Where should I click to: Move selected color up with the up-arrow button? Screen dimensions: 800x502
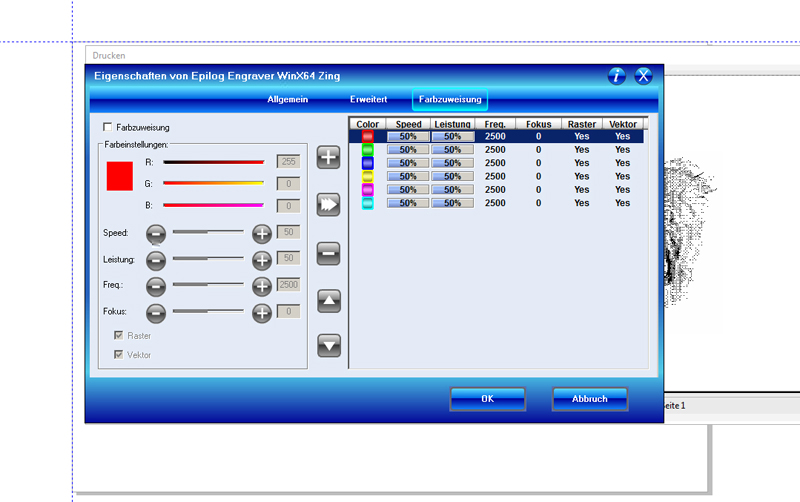(x=329, y=300)
